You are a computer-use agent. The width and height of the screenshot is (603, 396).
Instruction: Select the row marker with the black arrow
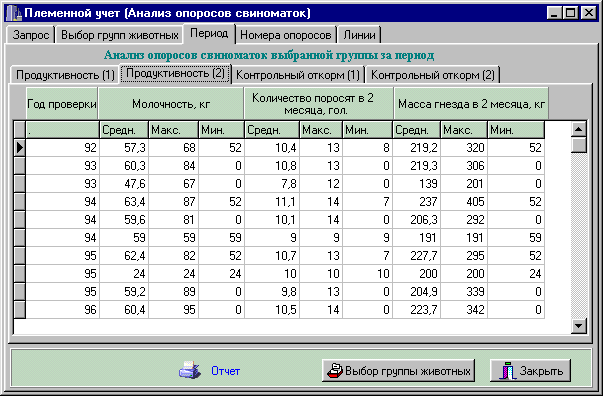pyautogui.click(x=20, y=148)
